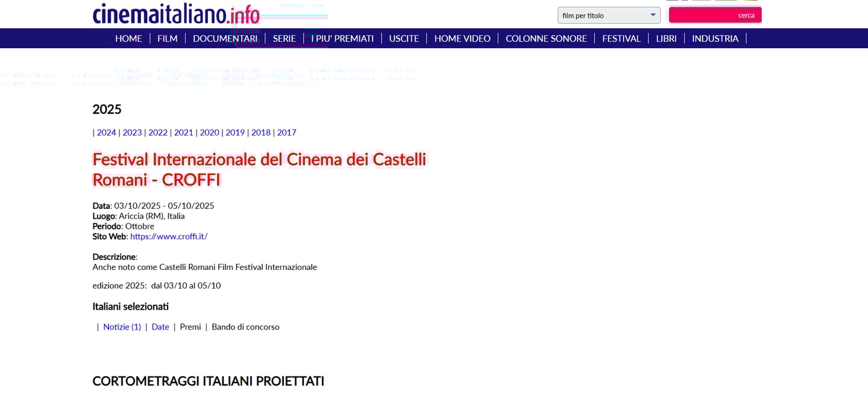Open the https://www.croffi.it/ website link
The height and width of the screenshot is (397, 868).
click(x=169, y=237)
